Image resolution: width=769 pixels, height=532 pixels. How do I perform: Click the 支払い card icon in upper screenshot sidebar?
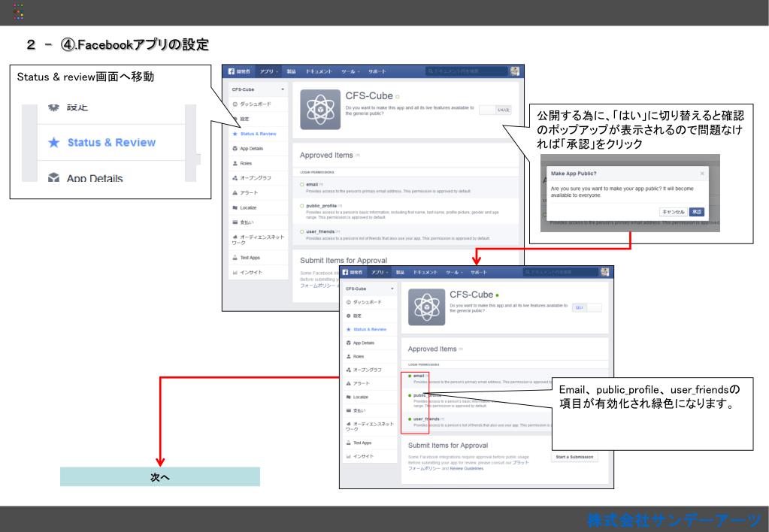pos(235,222)
